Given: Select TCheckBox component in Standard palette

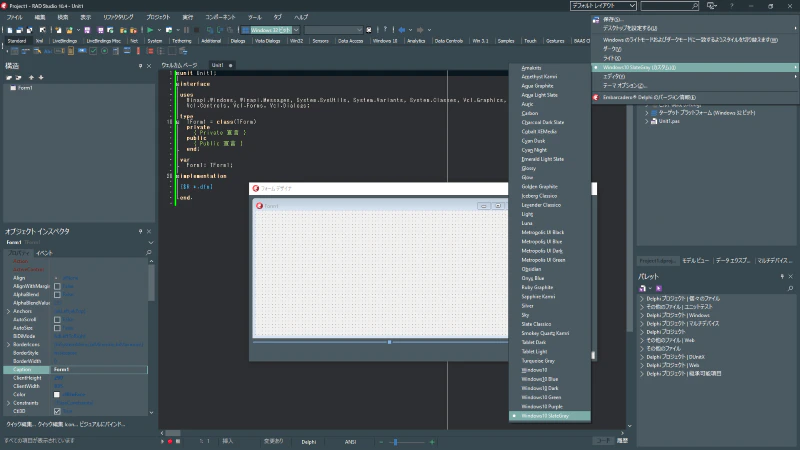Looking at the screenshot, I should pyautogui.click(x=93, y=52).
